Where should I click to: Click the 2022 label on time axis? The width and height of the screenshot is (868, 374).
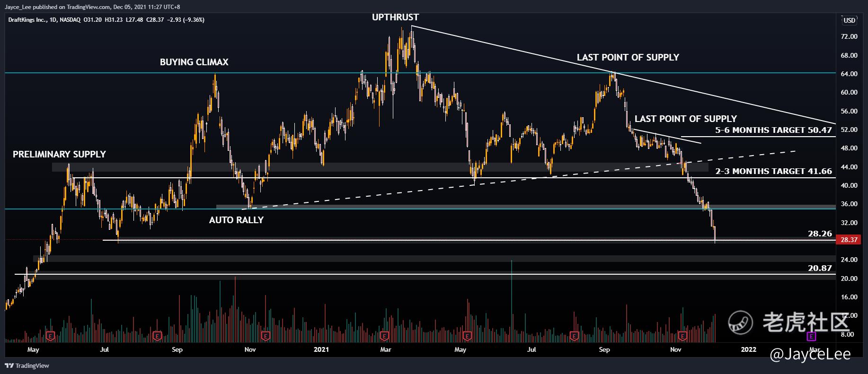click(748, 349)
